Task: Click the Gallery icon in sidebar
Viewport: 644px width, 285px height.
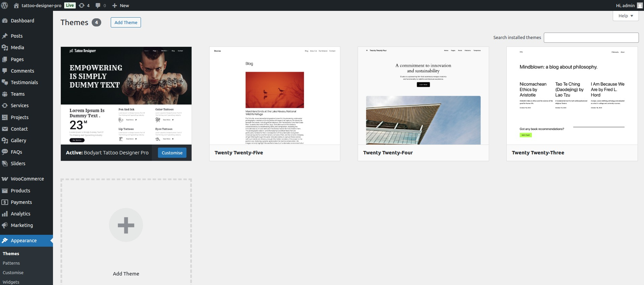Action: (5, 140)
